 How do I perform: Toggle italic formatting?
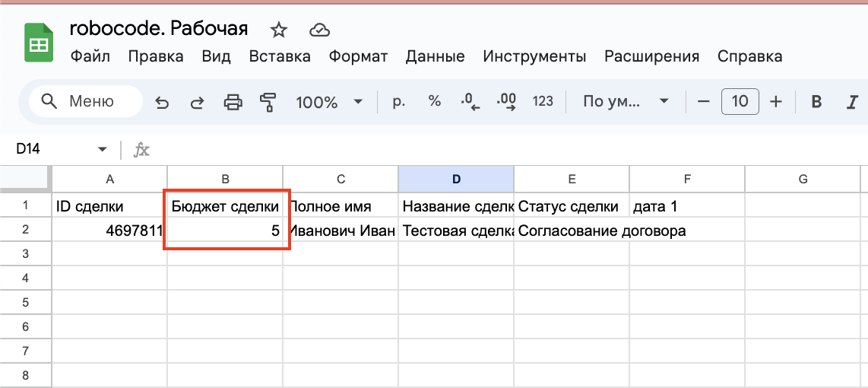click(852, 102)
